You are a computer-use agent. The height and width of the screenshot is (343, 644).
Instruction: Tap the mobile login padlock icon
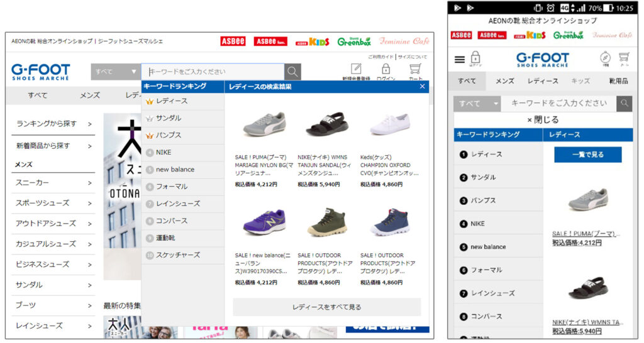475,58
